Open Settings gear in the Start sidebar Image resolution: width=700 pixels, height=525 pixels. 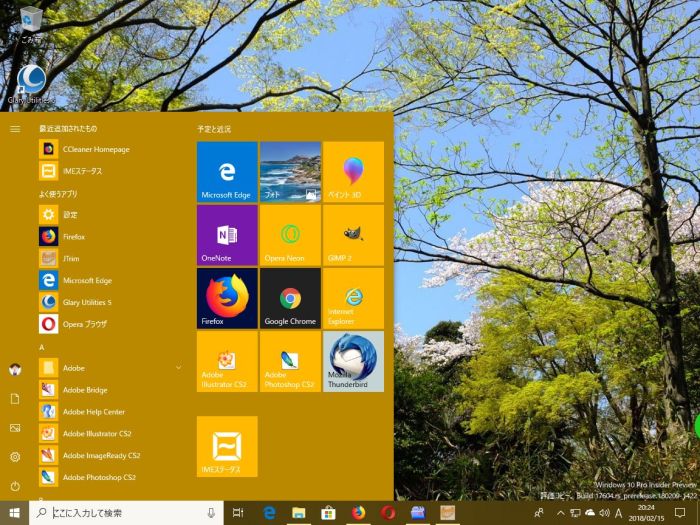point(15,457)
